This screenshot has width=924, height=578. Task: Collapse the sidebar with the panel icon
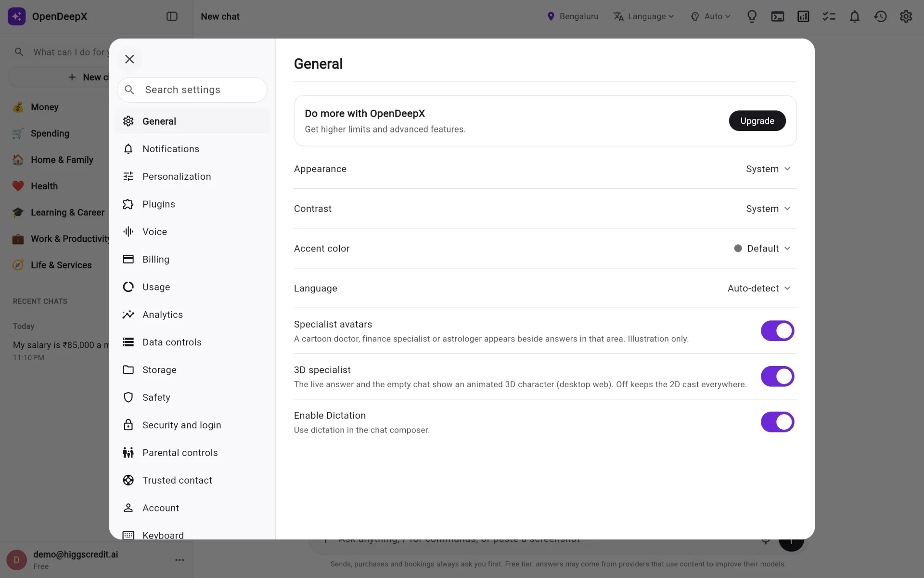(x=172, y=16)
